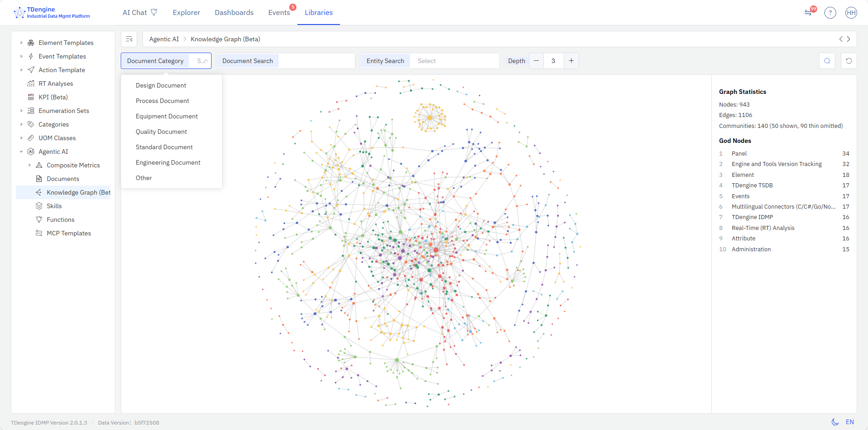Click the TDengine logo
The width and height of the screenshot is (868, 430).
click(51, 12)
